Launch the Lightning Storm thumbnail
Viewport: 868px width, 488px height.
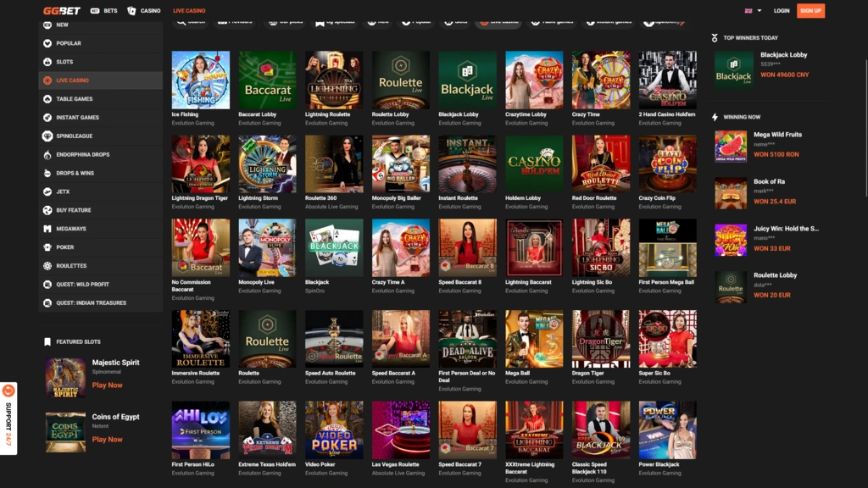coord(267,164)
